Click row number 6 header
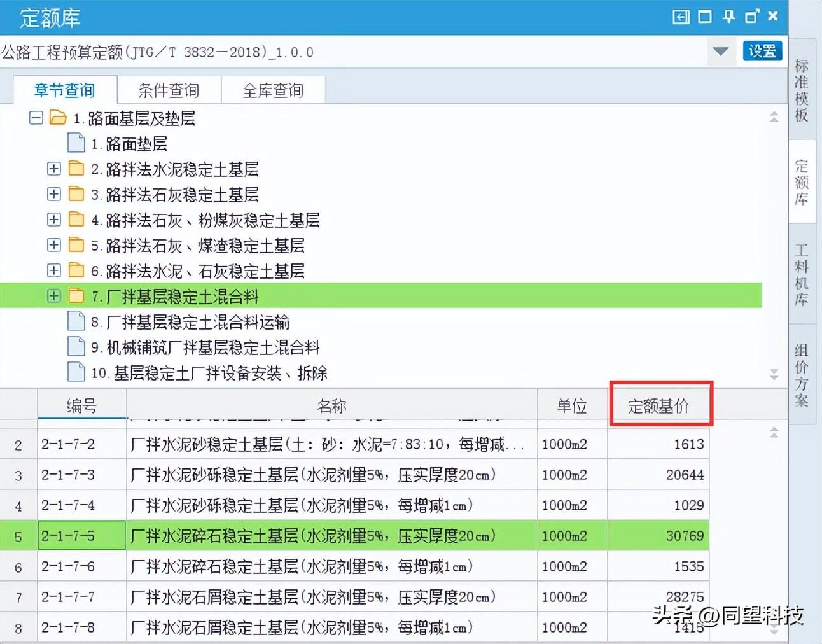 [x=18, y=566]
